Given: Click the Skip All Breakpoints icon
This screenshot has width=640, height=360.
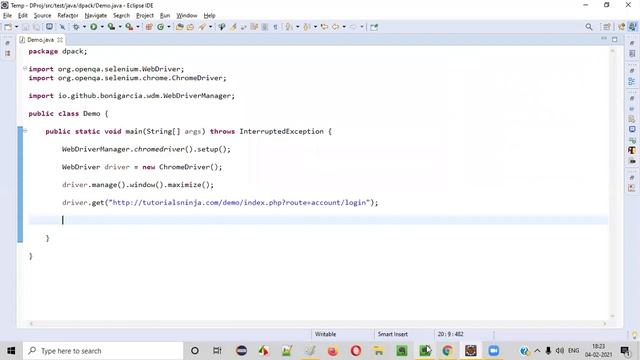Looking at the screenshot, I should coord(62,27).
